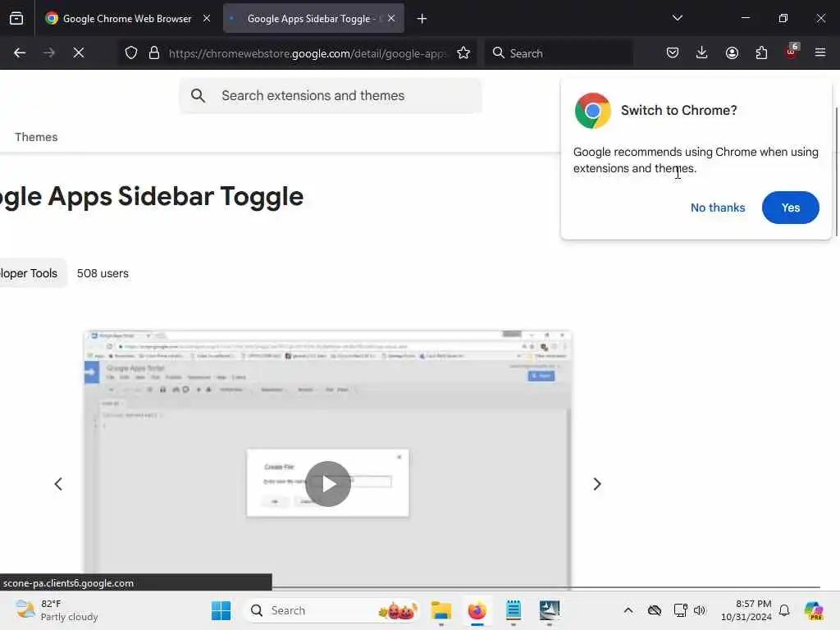
Task: Open the Themes tab
Action: pos(36,137)
